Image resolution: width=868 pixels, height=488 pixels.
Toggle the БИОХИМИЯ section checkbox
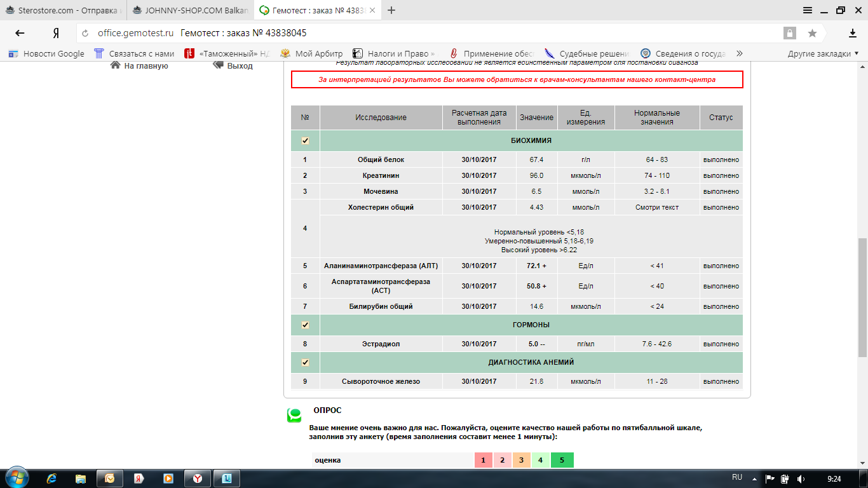pyautogui.click(x=305, y=140)
